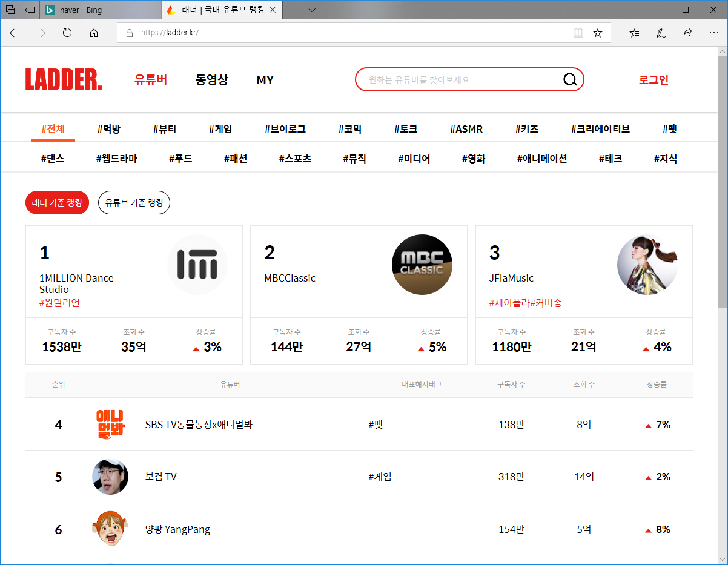Select 유튜브 기준 랭킹 toggle
The height and width of the screenshot is (565, 728).
click(134, 203)
